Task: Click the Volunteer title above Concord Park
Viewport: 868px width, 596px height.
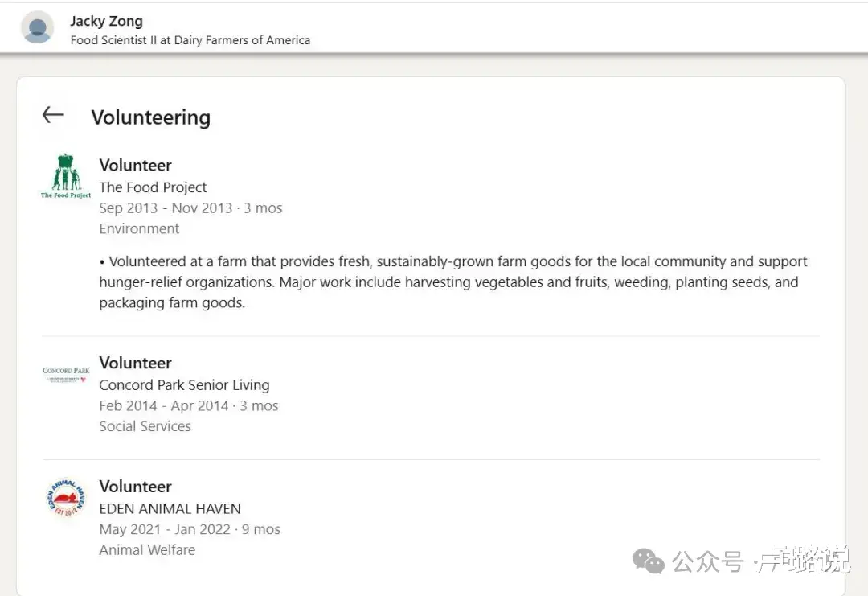Action: (x=135, y=363)
